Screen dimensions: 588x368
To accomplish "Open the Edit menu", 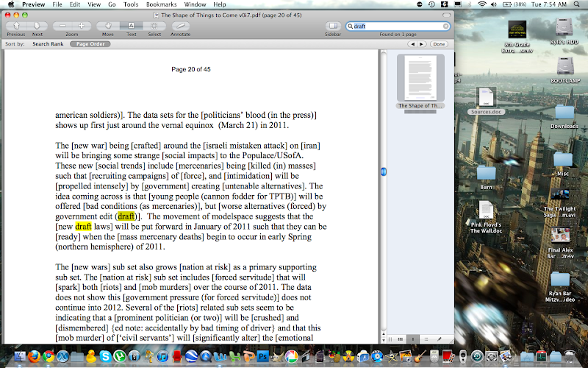I will pos(75,4).
